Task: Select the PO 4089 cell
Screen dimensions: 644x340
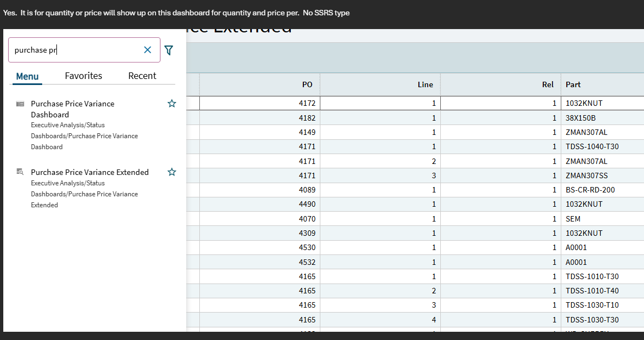Action: tap(260, 190)
